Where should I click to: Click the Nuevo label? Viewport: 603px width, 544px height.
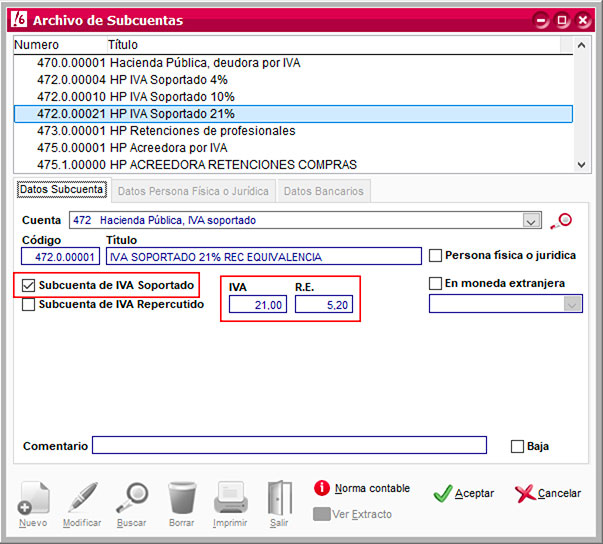pos(33,523)
